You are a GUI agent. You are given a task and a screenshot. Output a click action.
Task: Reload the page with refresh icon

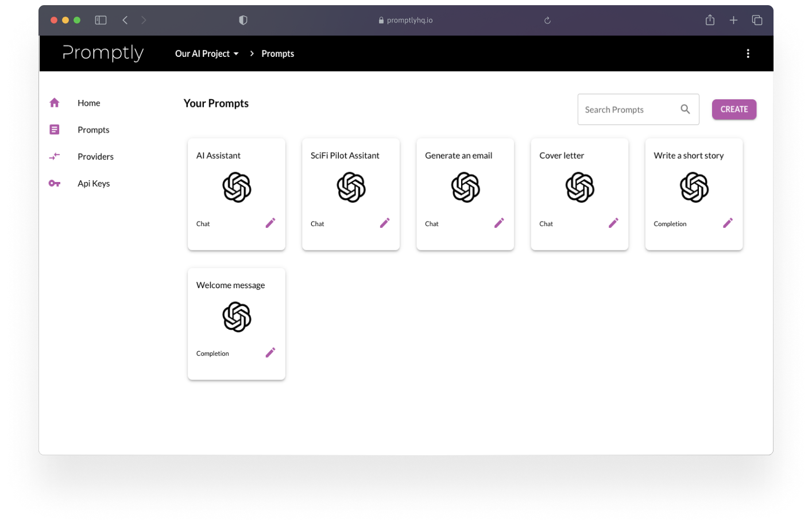(x=547, y=20)
